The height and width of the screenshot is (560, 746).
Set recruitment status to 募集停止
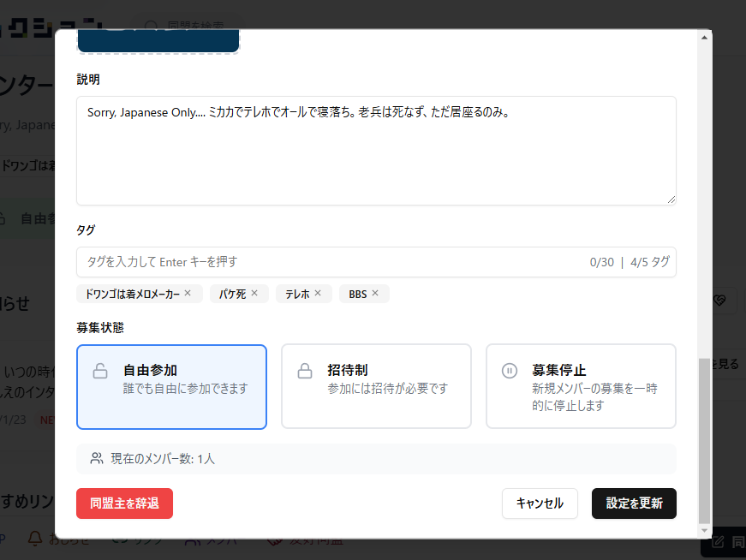(x=581, y=386)
